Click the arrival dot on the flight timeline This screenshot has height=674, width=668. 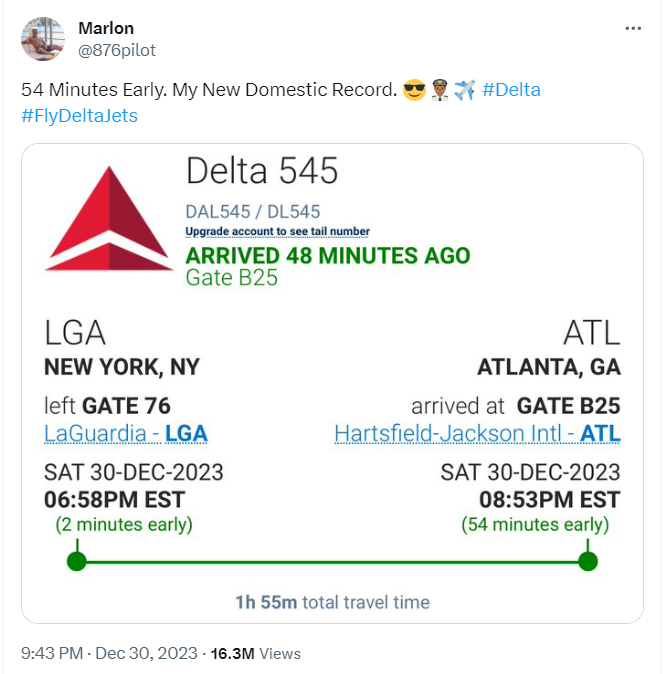(588, 561)
